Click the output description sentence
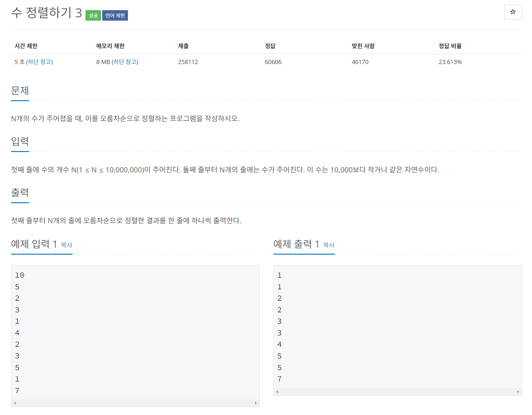 126,221
